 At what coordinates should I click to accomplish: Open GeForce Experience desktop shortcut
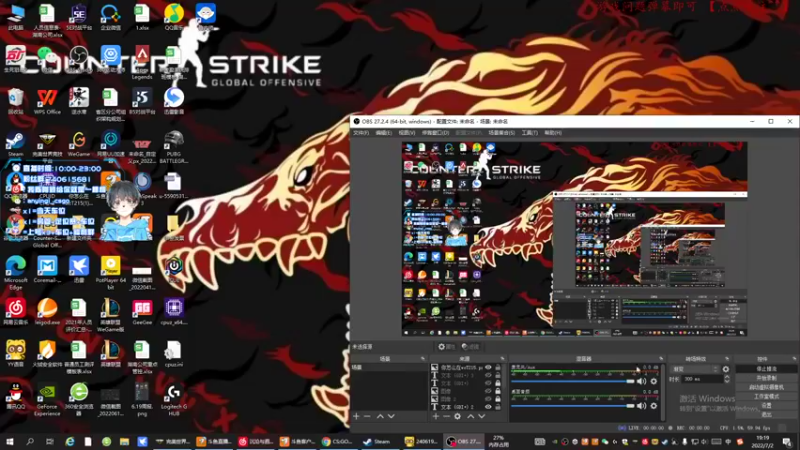point(47,401)
